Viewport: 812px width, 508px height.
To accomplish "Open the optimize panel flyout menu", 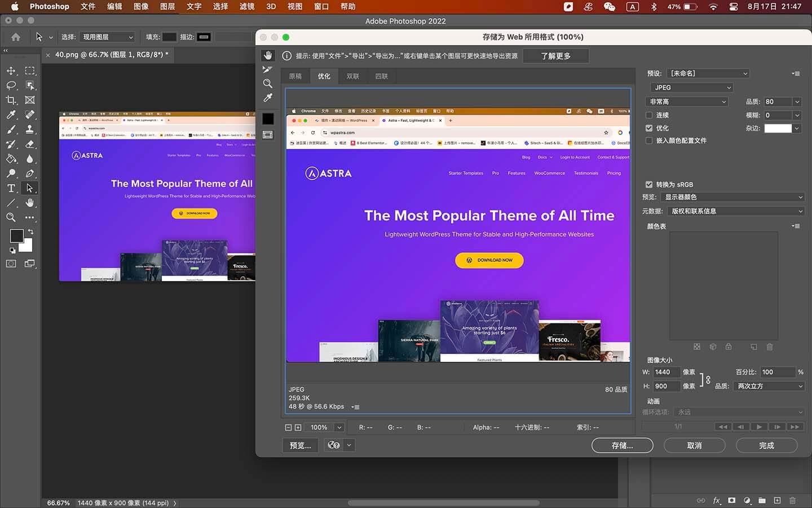I will click(796, 73).
